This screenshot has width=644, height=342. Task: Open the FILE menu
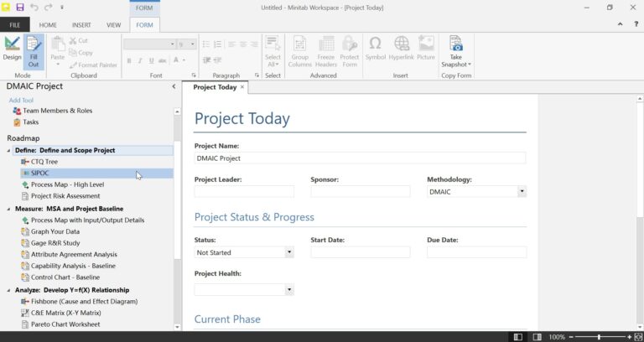coord(15,24)
